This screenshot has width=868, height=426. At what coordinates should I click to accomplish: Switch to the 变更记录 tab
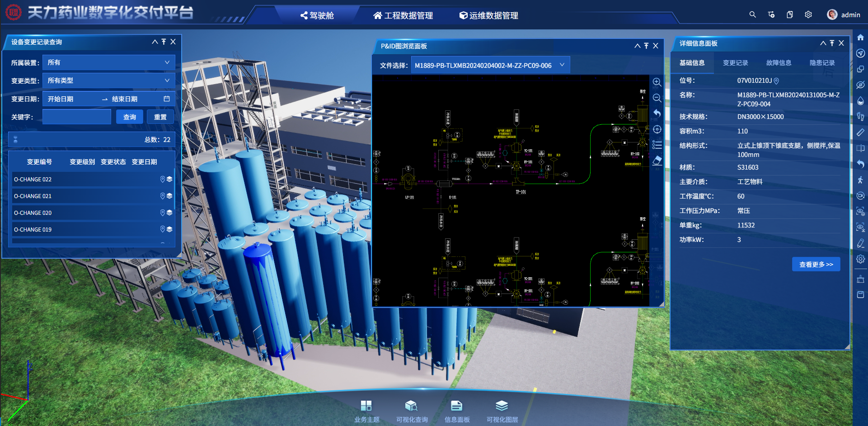point(736,63)
